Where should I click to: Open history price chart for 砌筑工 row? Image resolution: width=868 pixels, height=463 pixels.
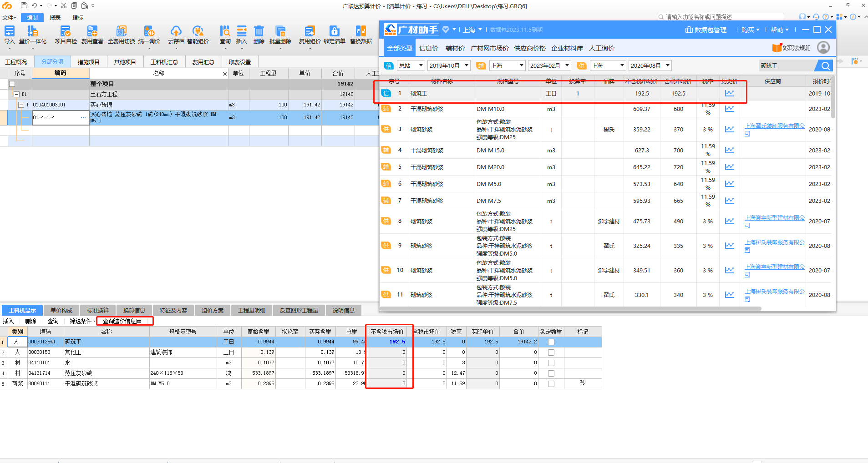tap(730, 93)
